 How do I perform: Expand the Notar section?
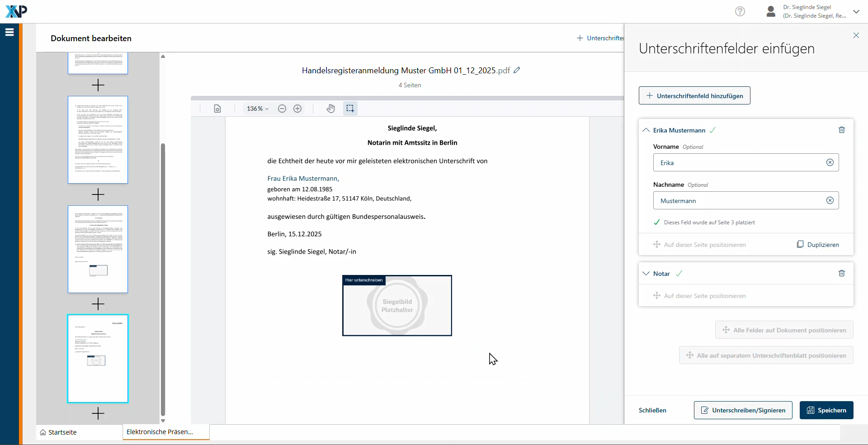tap(646, 274)
